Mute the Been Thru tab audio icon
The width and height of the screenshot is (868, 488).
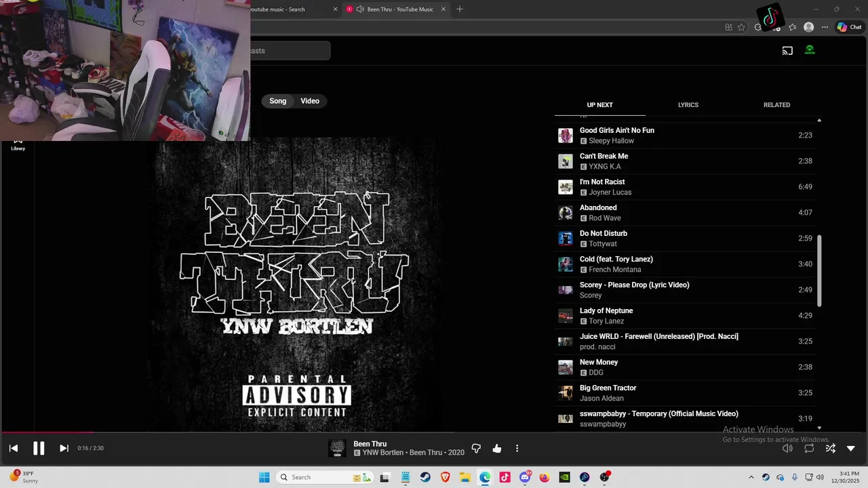(x=360, y=9)
